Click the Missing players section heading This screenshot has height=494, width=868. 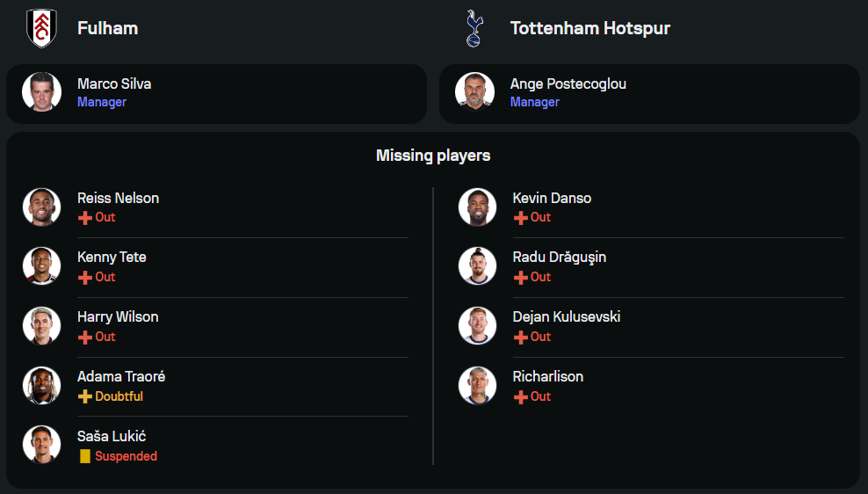pos(433,156)
